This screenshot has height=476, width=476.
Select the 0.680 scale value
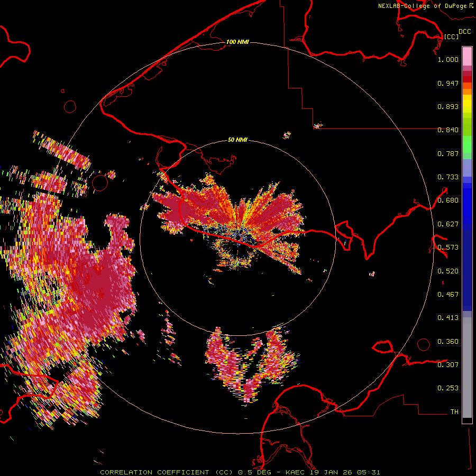coord(448,200)
